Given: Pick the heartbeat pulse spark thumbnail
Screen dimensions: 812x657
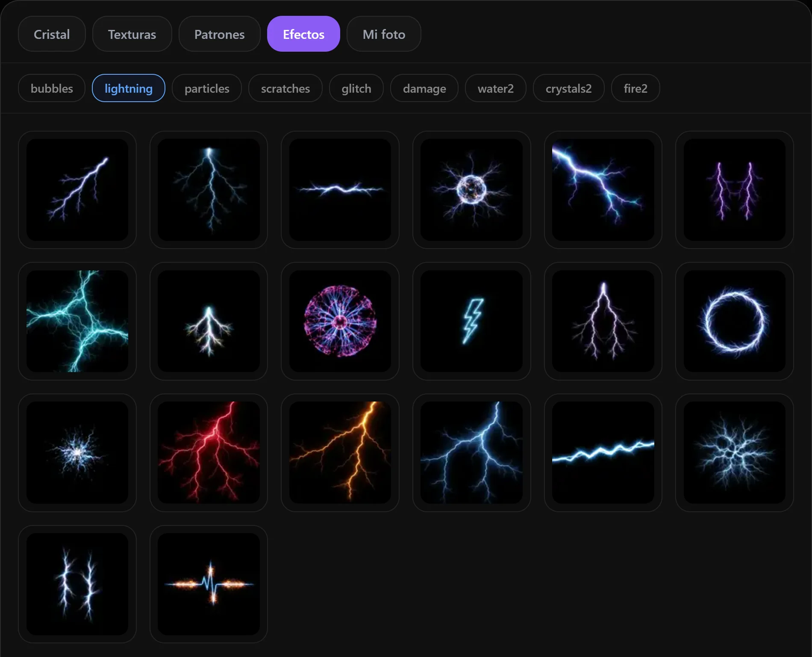Looking at the screenshot, I should [209, 584].
